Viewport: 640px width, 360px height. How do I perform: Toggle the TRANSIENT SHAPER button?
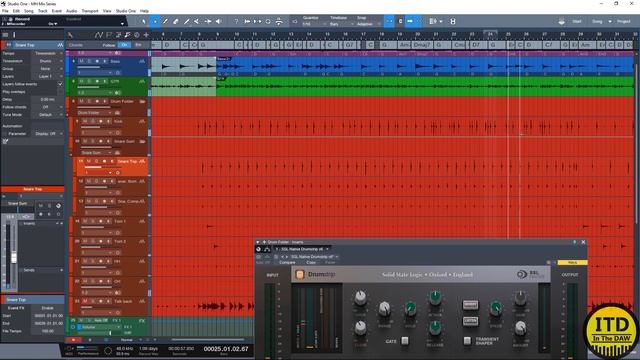pyautogui.click(x=467, y=341)
